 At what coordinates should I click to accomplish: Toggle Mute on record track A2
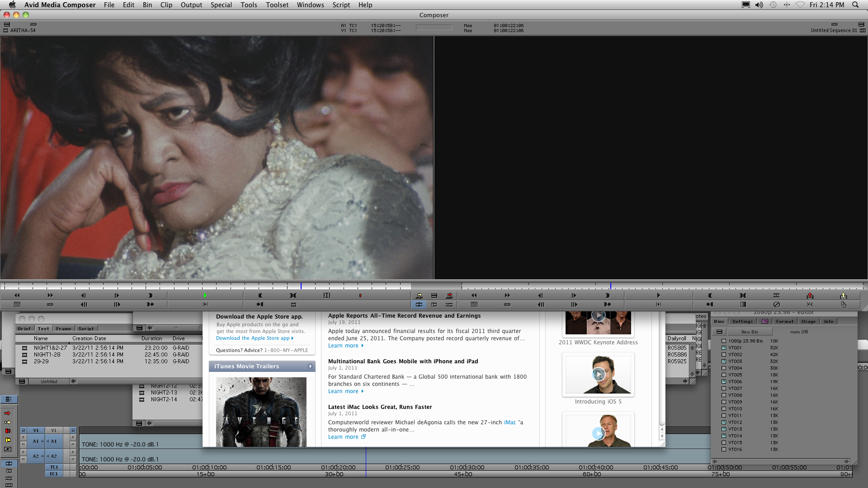point(73,460)
